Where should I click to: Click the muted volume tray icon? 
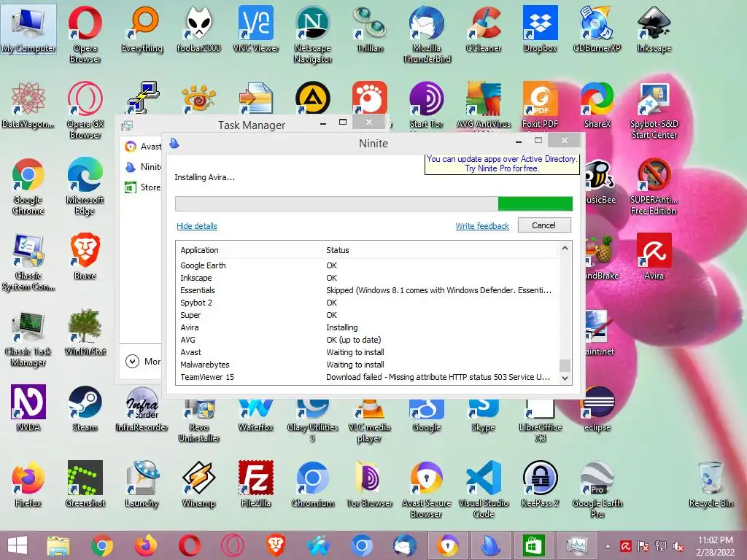(678, 546)
